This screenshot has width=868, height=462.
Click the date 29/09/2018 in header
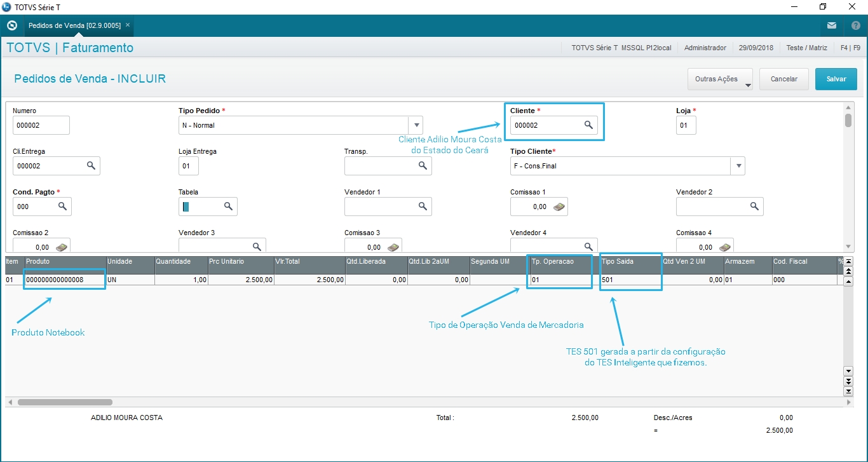(756, 48)
